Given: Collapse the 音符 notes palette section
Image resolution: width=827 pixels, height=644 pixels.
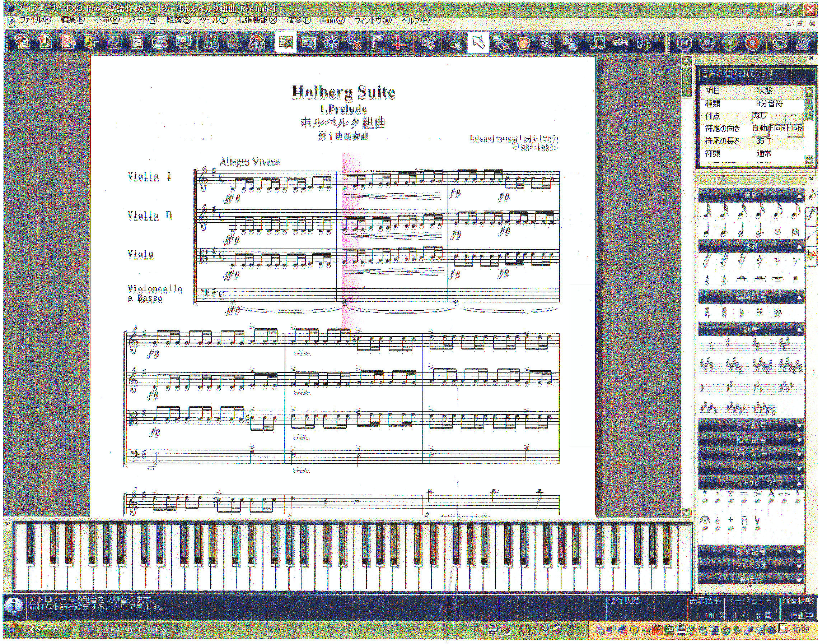Looking at the screenshot, I should pos(799,196).
